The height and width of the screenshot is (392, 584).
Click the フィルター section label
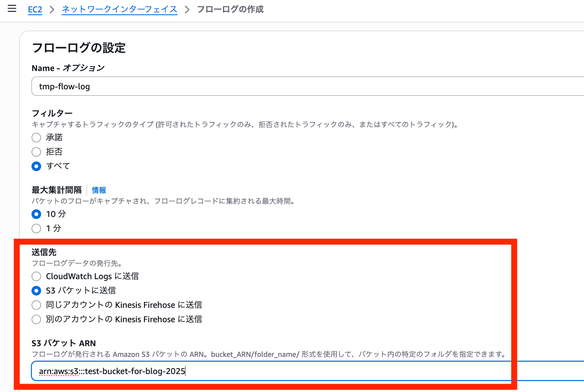pos(52,113)
